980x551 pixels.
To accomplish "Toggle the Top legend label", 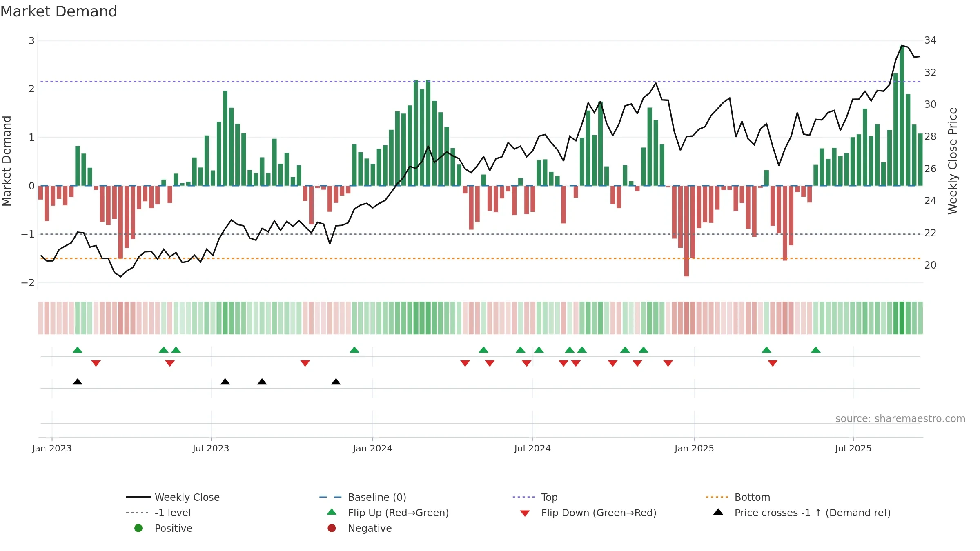I will 549,497.
